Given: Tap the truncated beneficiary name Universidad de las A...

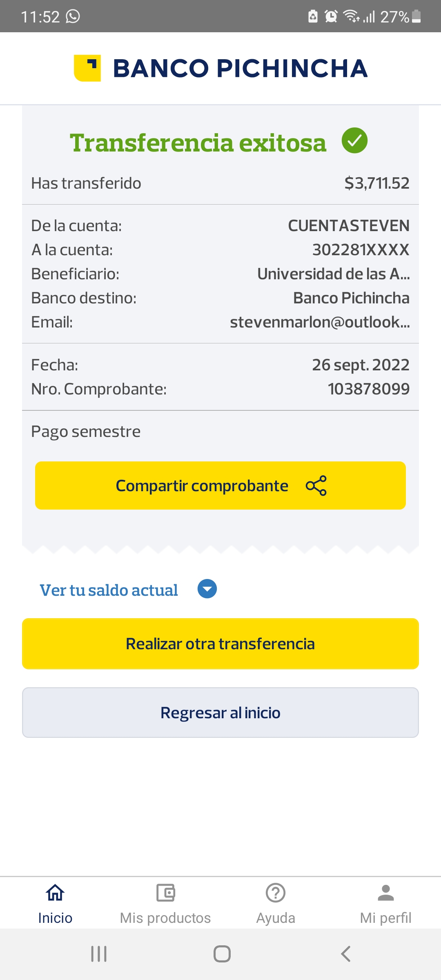Looking at the screenshot, I should 333,274.
